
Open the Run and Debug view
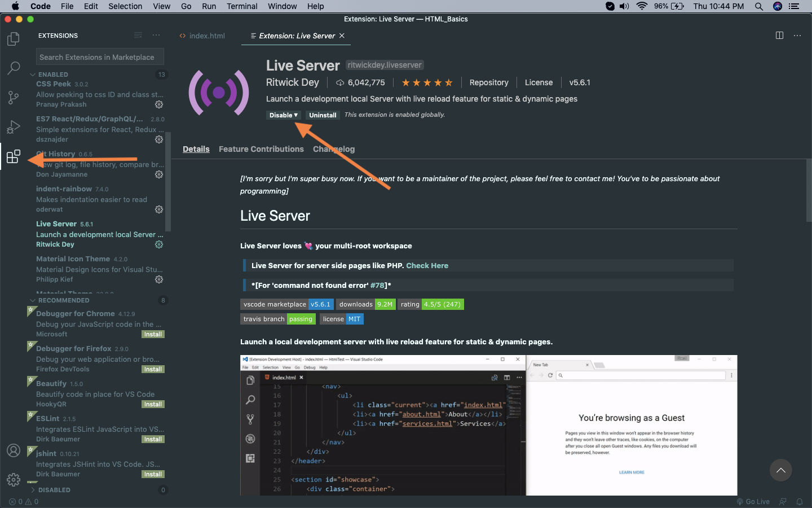[13, 127]
